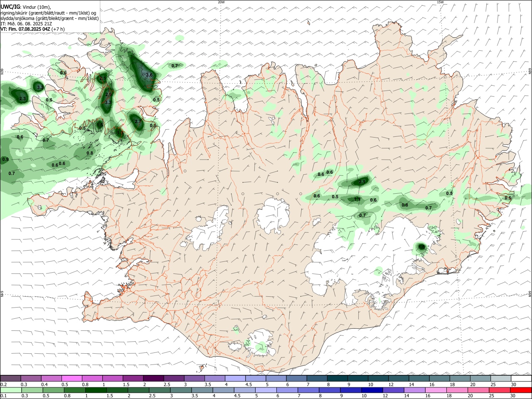Pick the darkest green swatch between 1 and 1.5
Image resolution: width=532 pixels, height=399 pixels.
[96, 390]
